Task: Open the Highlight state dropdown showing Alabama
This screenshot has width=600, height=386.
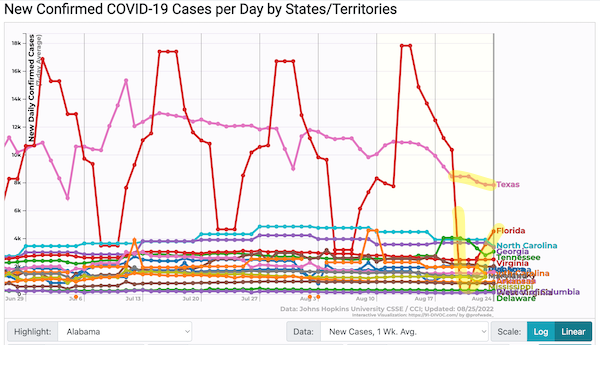Action: point(125,331)
